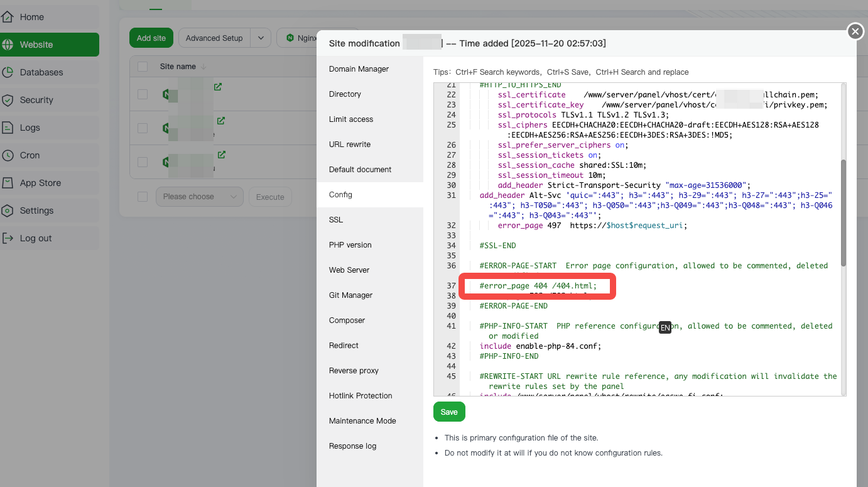Check the first site row checkbox
This screenshot has height=487, width=868.
tap(143, 94)
